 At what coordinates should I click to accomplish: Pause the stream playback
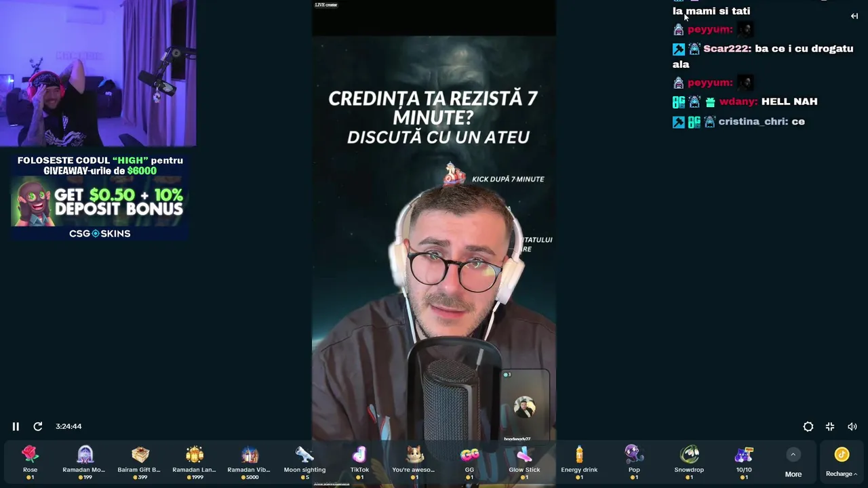[x=16, y=426]
